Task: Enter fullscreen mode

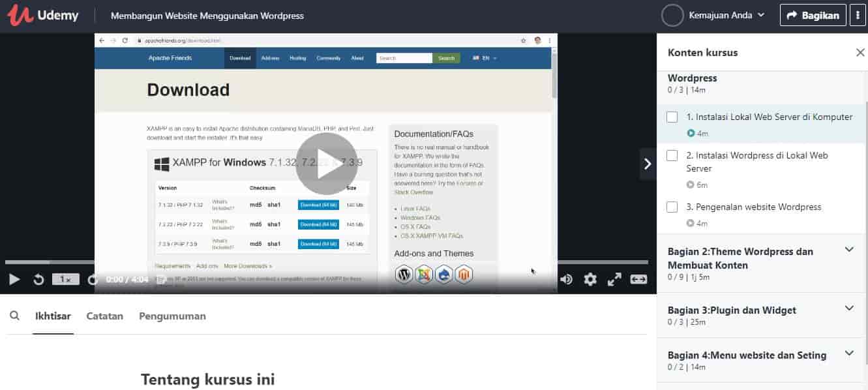Action: (x=614, y=279)
